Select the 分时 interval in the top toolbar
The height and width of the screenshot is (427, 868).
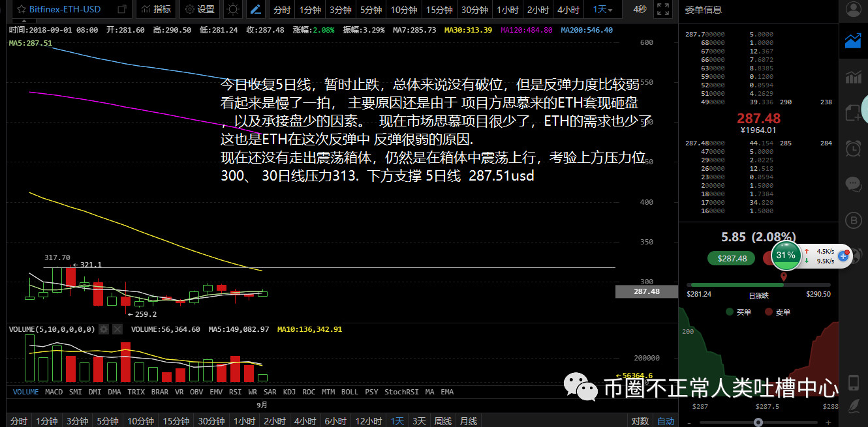pyautogui.click(x=282, y=10)
